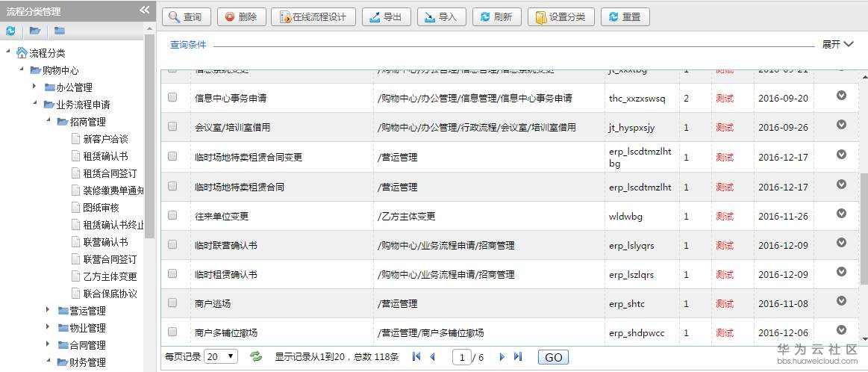The image size is (868, 372).
Task: Click the tree refresh icon in sidebar toolbar
Action: tap(10, 31)
